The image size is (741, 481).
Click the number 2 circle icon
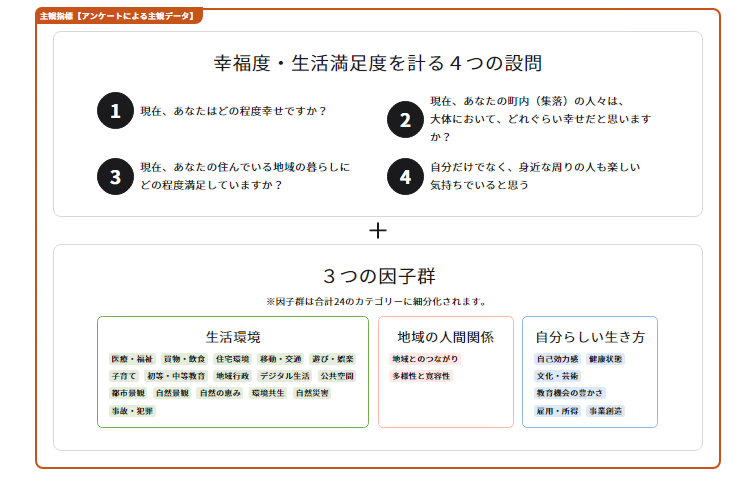(405, 120)
